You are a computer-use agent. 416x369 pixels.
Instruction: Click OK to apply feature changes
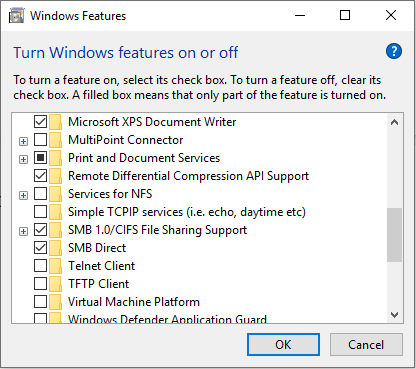pyautogui.click(x=283, y=345)
